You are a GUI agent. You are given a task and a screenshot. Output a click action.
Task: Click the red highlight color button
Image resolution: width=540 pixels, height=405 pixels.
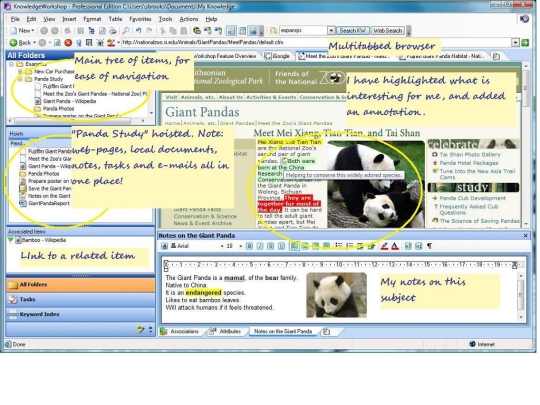tap(384, 246)
